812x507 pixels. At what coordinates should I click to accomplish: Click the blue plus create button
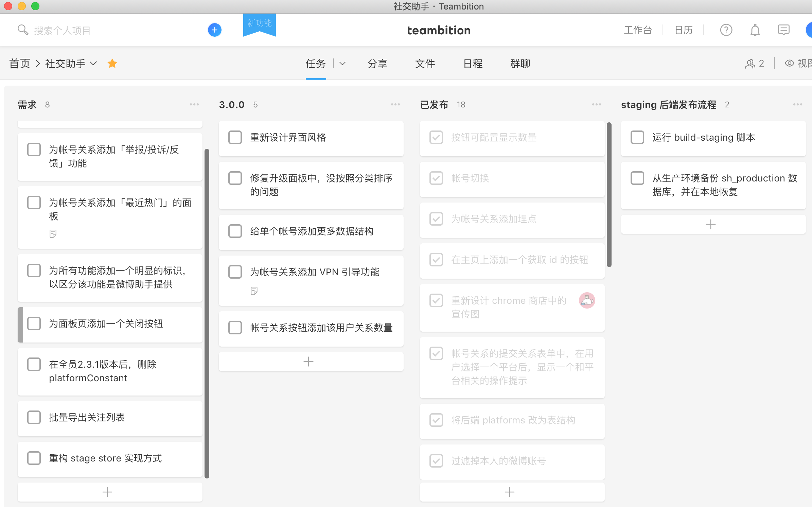pyautogui.click(x=214, y=30)
